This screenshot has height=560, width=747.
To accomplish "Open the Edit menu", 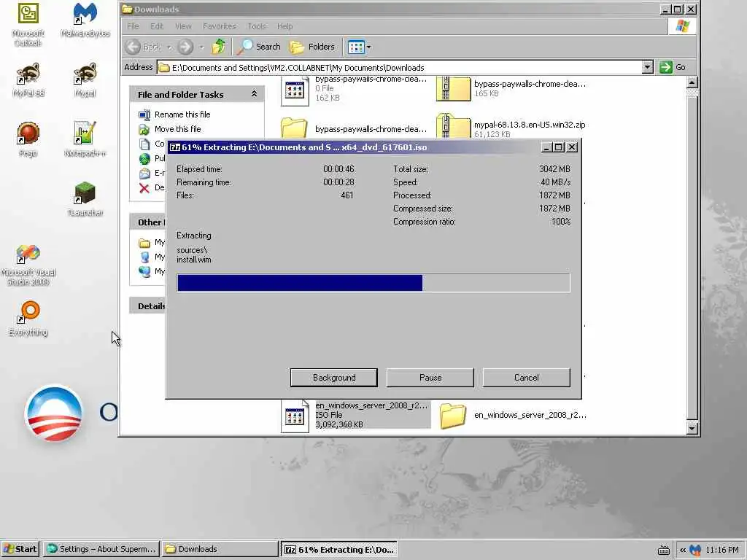I will pyautogui.click(x=157, y=26).
